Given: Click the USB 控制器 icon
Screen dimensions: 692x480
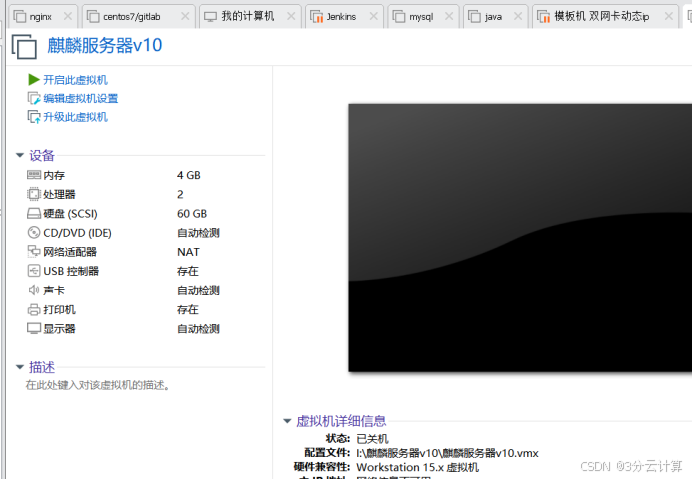Looking at the screenshot, I should 34,271.
